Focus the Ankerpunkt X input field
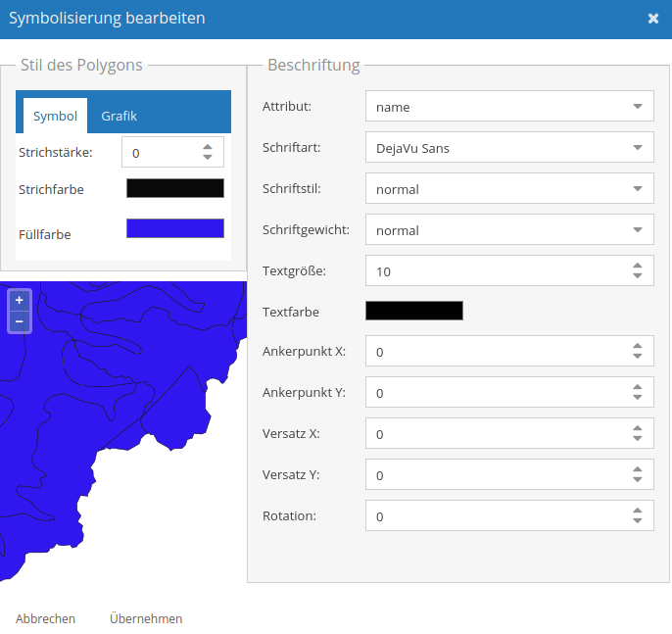Image resolution: width=672 pixels, height=634 pixels. point(509,351)
